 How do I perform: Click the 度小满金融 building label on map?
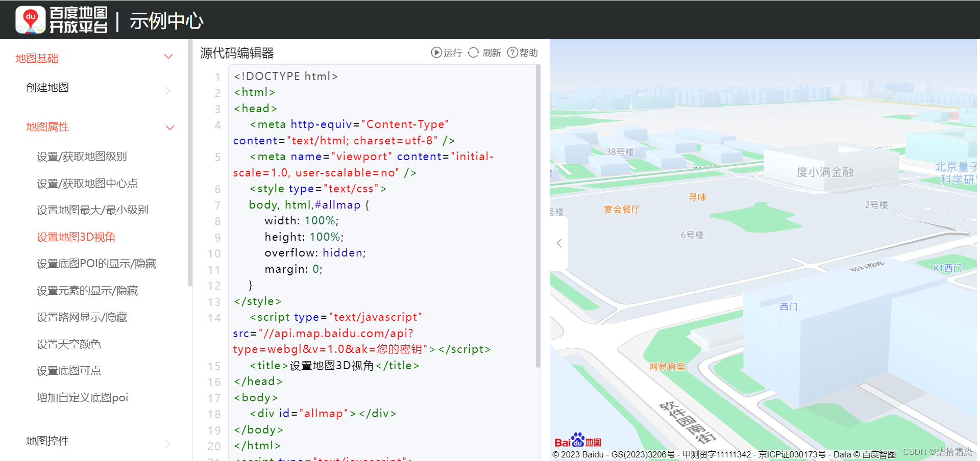[825, 172]
